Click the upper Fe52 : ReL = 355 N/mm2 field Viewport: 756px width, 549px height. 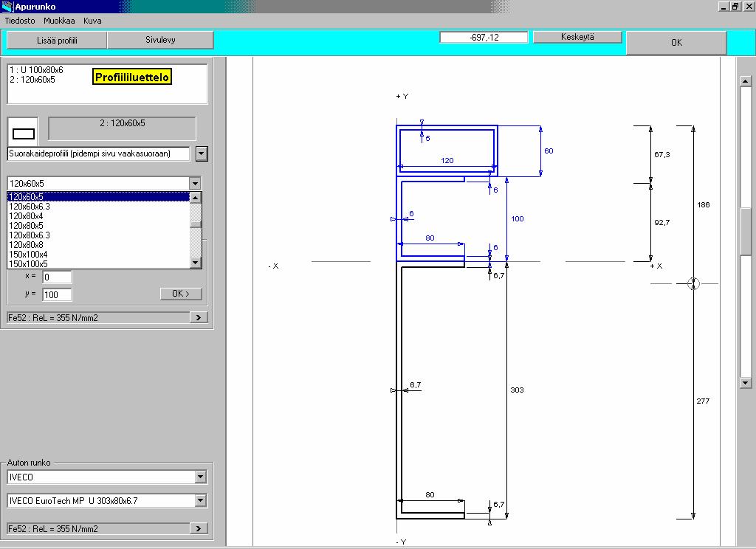[98, 317]
